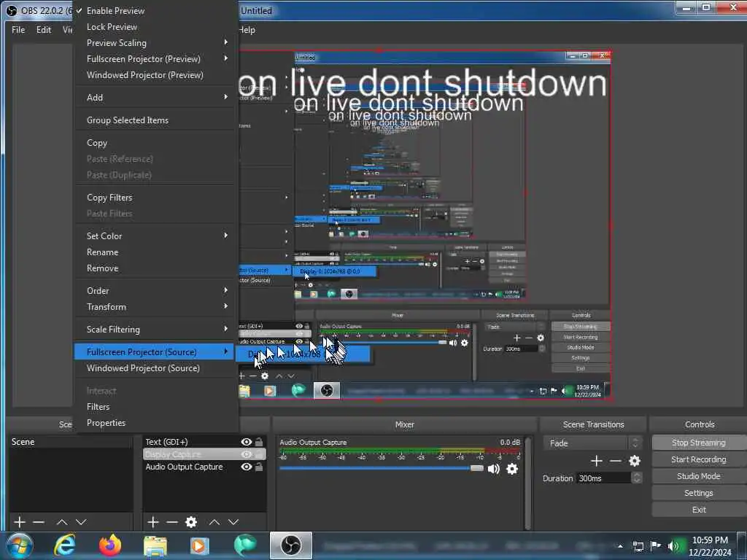Switch to OBS Studio taskbar button

[290, 545]
